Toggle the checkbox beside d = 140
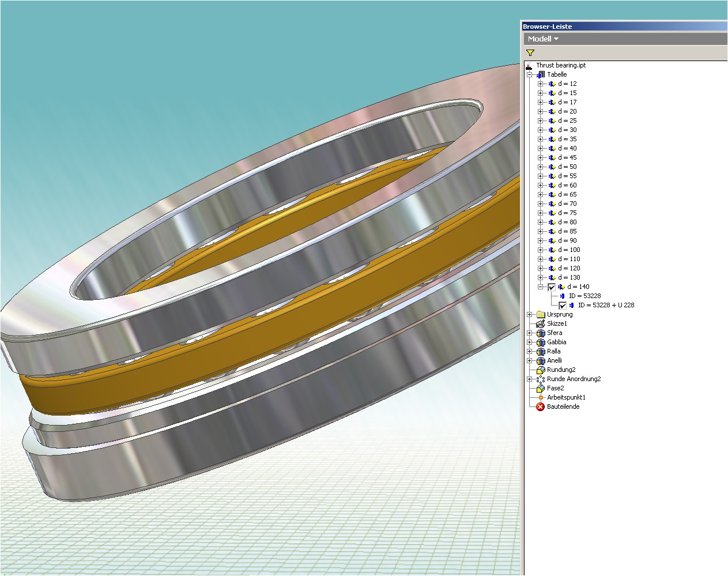This screenshot has height=576, width=728. click(552, 287)
